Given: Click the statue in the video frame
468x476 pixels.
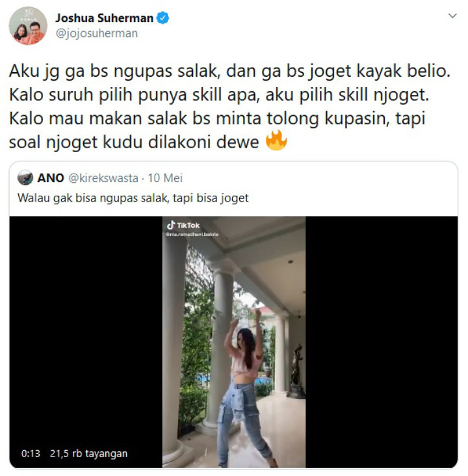Looking at the screenshot, I should click(x=297, y=371).
